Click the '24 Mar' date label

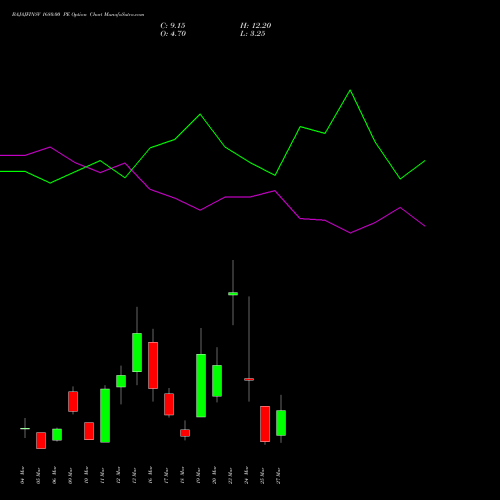[246, 475]
